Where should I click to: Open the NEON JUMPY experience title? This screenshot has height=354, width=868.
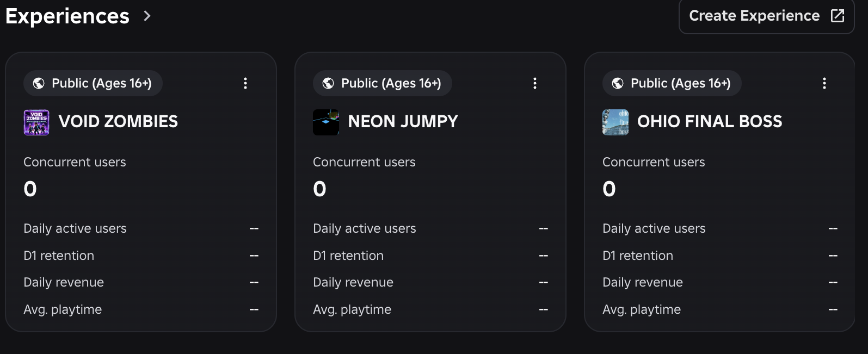tap(403, 122)
